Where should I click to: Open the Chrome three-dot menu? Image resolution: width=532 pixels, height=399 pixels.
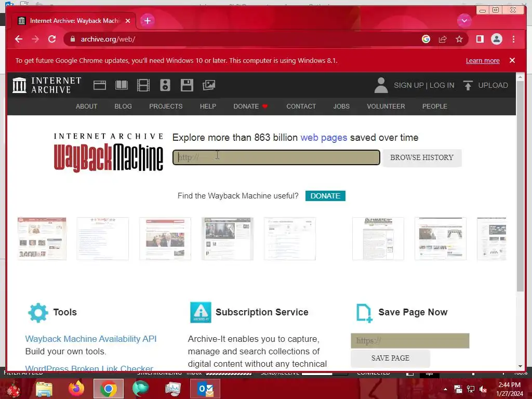513,39
